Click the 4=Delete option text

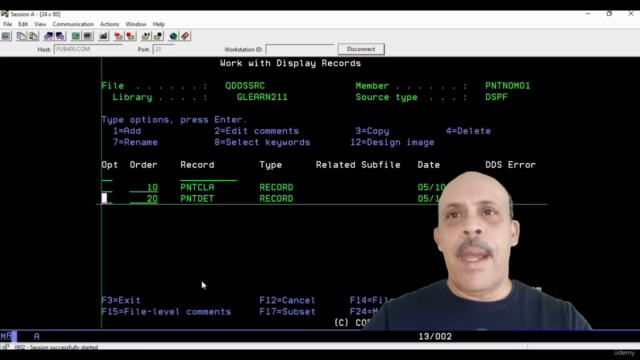(468, 131)
